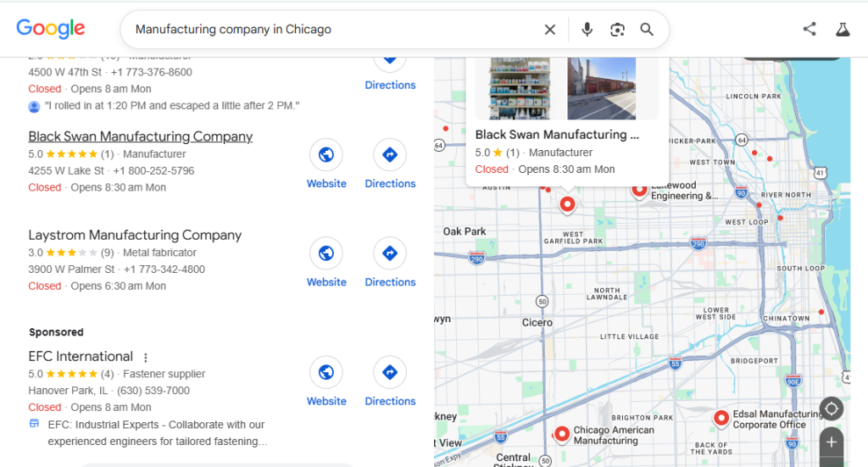Image resolution: width=868 pixels, height=467 pixels.
Task: Open Black Swan Manufacturing website globe icon
Action: (326, 154)
